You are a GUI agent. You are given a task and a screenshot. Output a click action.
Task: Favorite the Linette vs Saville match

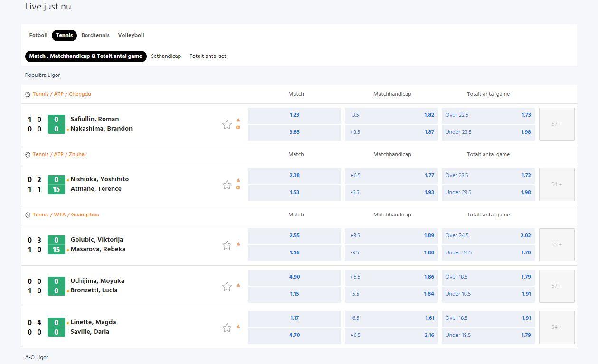(227, 327)
